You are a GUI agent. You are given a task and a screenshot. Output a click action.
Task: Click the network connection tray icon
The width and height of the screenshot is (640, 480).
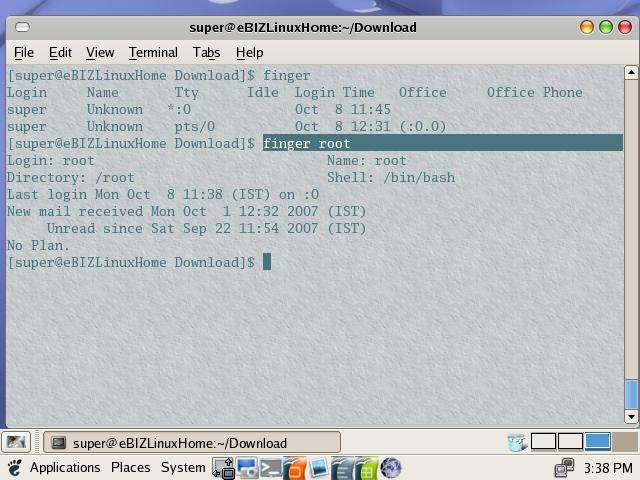pos(564,468)
